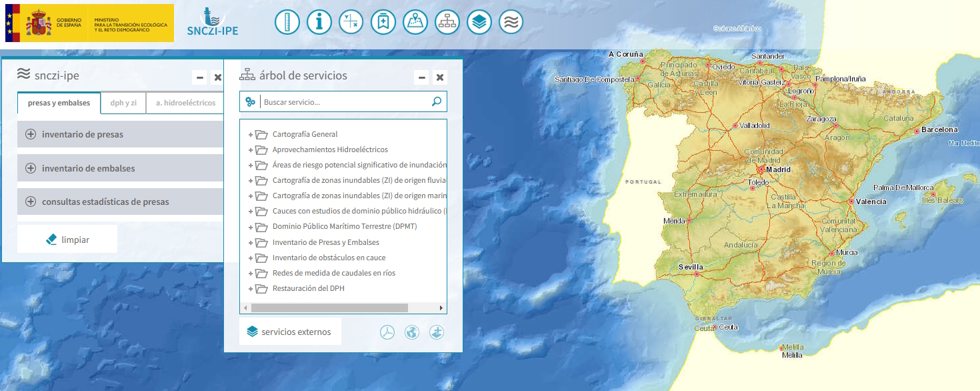This screenshot has height=391, width=980.
Task: Open the information tool
Action: click(x=319, y=21)
